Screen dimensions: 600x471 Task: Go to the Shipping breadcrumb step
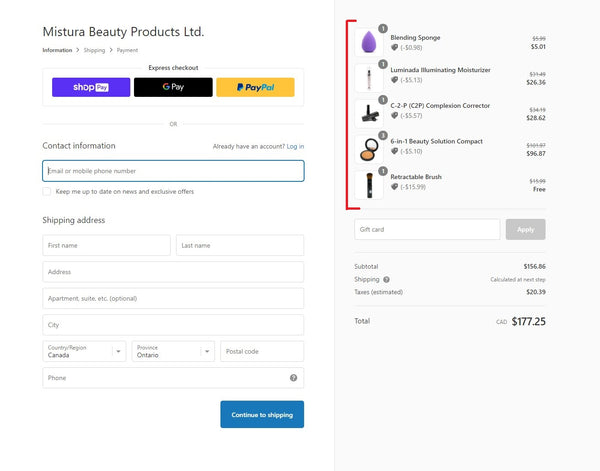(94, 49)
